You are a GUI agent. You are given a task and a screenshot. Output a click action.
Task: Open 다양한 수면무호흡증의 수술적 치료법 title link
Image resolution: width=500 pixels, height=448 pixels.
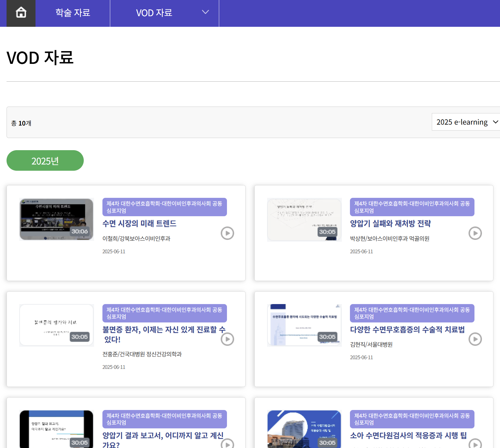[x=407, y=329]
